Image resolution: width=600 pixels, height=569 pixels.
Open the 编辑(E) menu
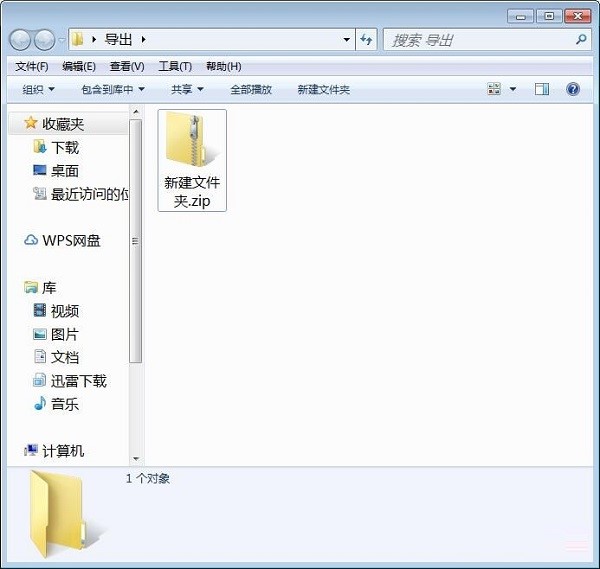point(79,67)
